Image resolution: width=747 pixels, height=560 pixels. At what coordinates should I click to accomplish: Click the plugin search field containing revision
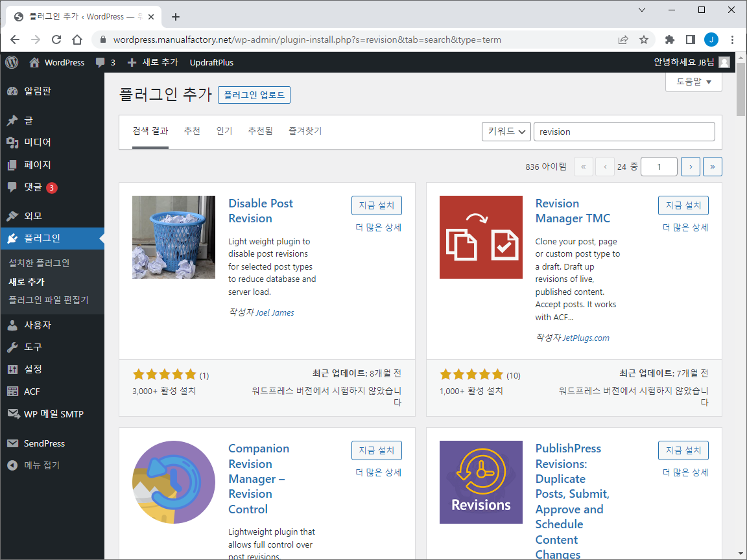point(624,132)
